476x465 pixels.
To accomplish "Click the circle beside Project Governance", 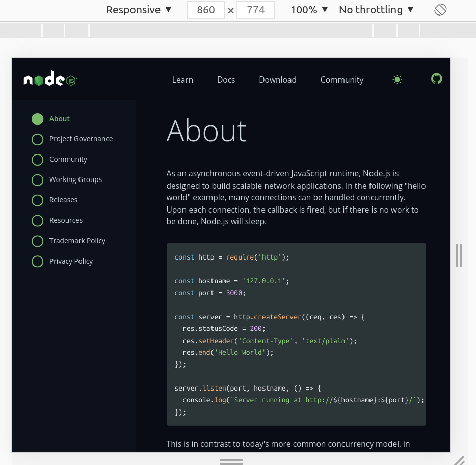I will 37,139.
